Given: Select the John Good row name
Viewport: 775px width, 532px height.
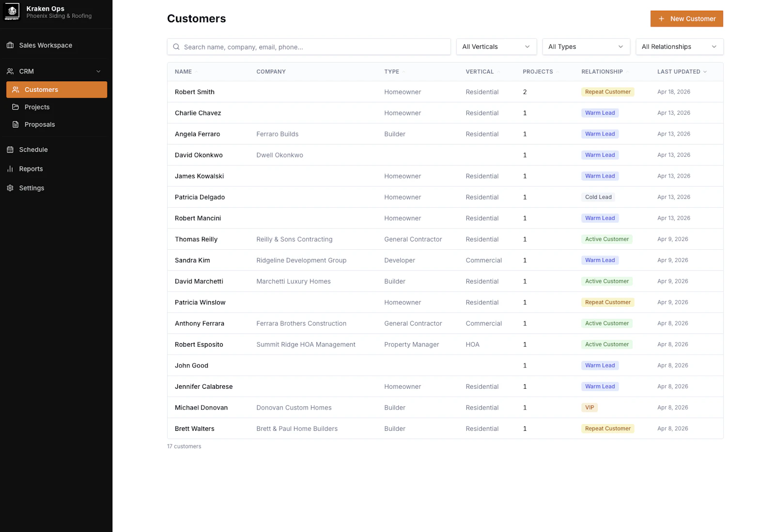Looking at the screenshot, I should click(x=191, y=365).
